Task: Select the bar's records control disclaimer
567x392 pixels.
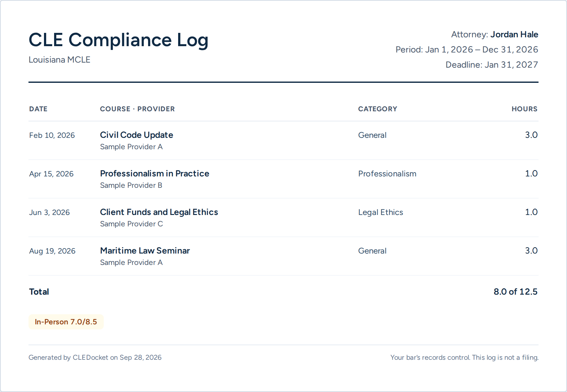Action: pyautogui.click(x=464, y=358)
